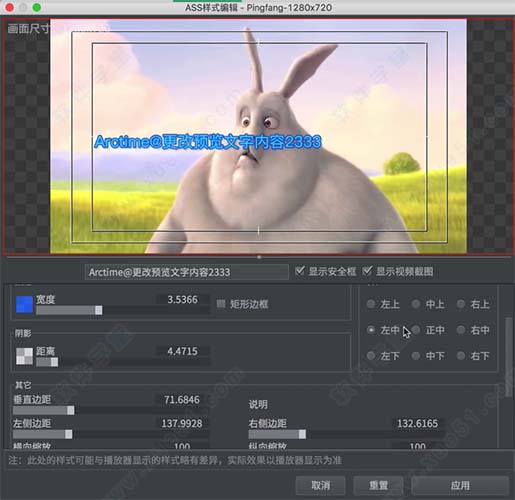This screenshot has height=500, width=515.
Task: Click the 其它 section heading
Action: 23,385
